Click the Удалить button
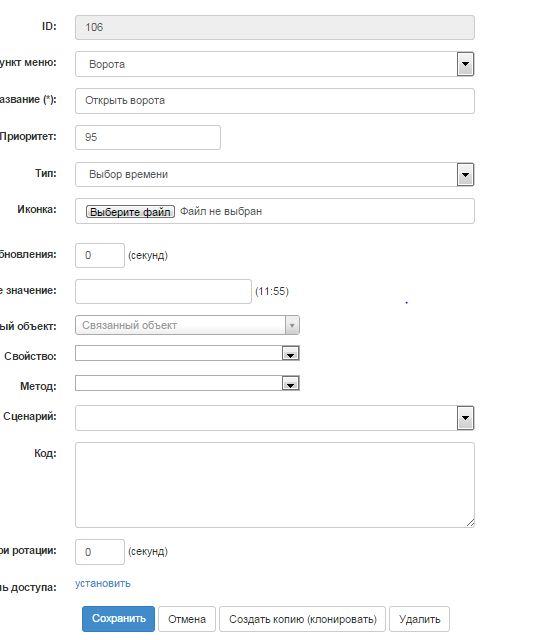This screenshot has width=551, height=640. coord(420,619)
